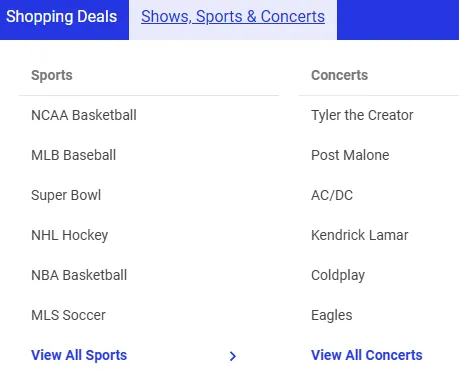Select the Shows, Sports & Concerts tab

pyautogui.click(x=233, y=17)
